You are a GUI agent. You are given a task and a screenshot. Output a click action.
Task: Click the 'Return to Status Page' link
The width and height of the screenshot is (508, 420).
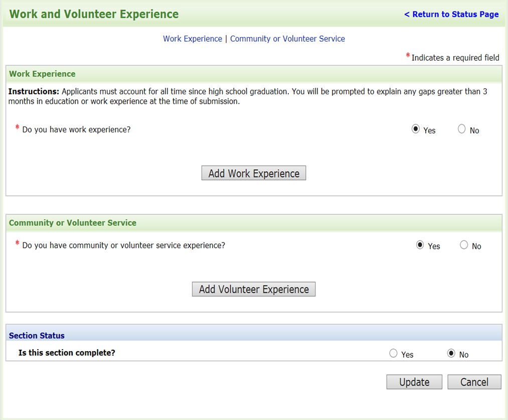[451, 15]
